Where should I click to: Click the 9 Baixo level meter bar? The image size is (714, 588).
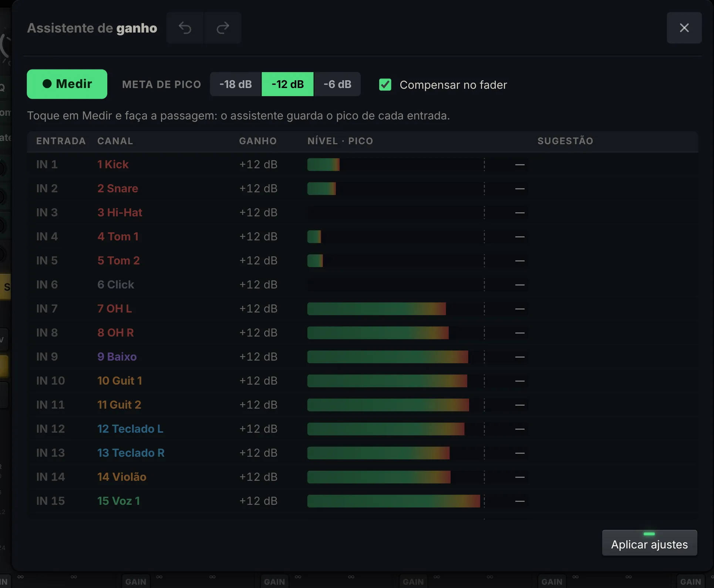pos(417,357)
